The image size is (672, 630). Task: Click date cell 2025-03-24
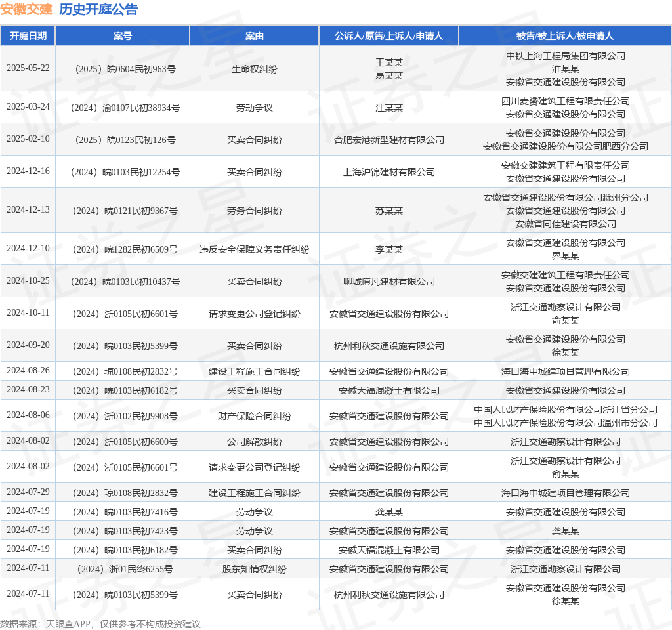28,107
